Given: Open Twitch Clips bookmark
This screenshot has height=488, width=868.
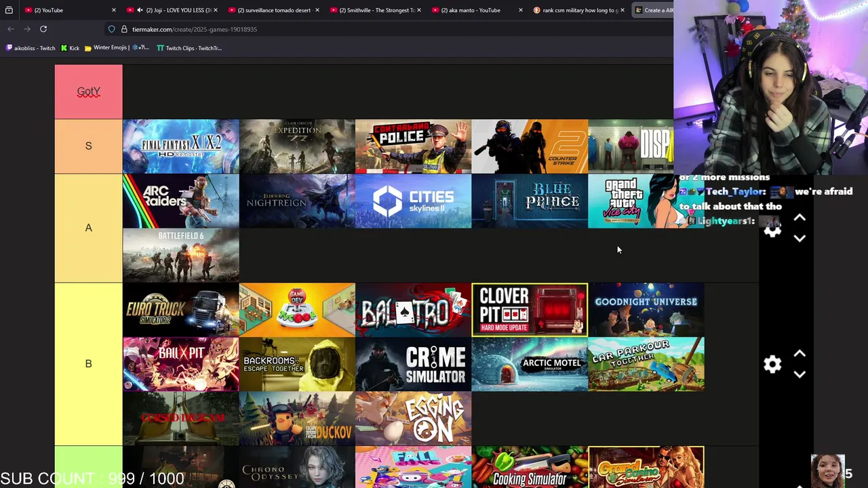Looking at the screenshot, I should (x=189, y=48).
